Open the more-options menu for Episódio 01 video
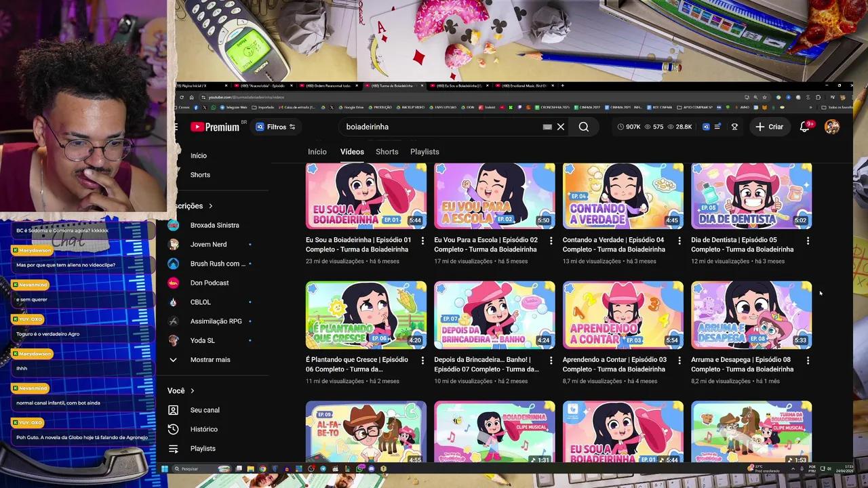The image size is (868, 488). (422, 241)
